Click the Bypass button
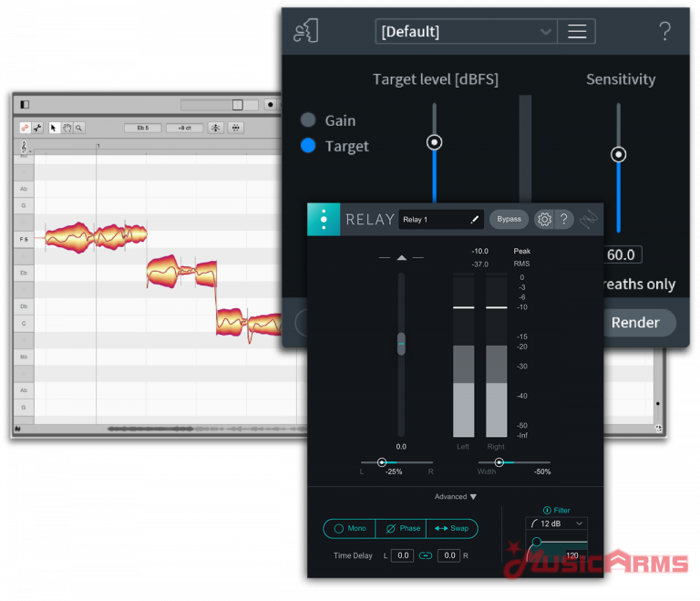Viewport: 700px width, 601px height. (510, 219)
